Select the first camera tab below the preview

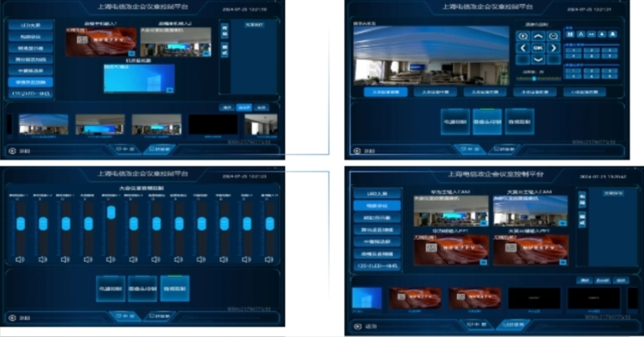(x=386, y=92)
